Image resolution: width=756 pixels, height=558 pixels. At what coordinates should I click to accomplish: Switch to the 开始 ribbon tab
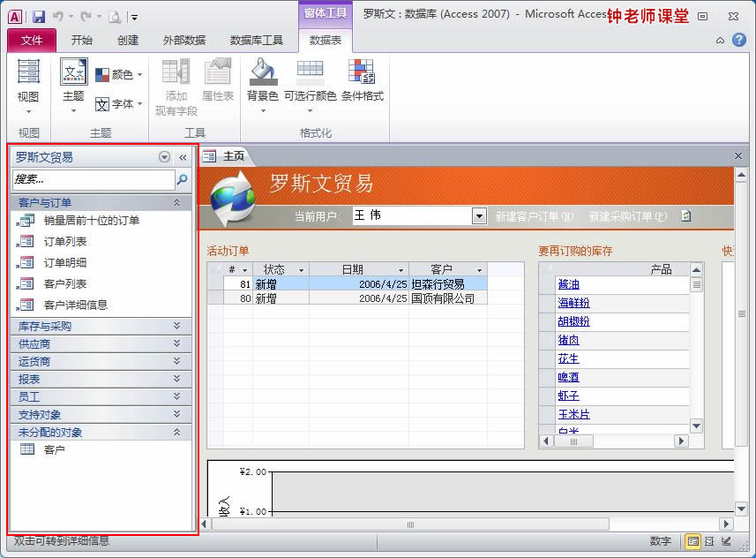coord(81,40)
